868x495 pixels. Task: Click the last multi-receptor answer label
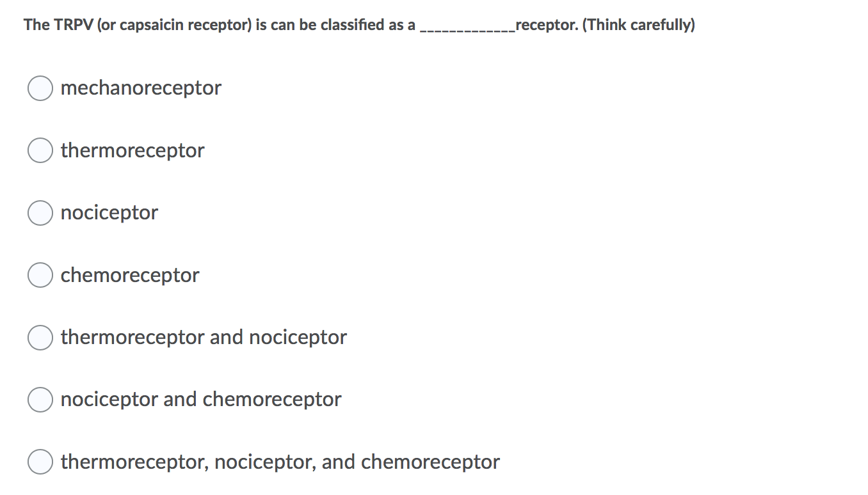(x=280, y=461)
